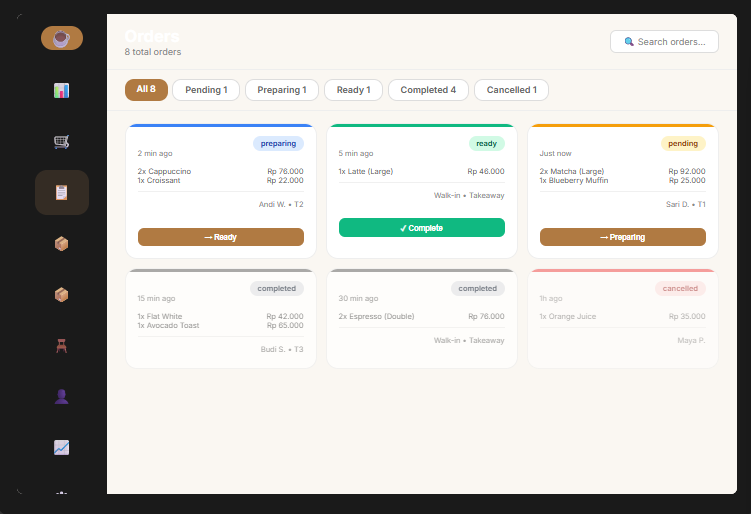Click the yellow pending status badge

[683, 143]
